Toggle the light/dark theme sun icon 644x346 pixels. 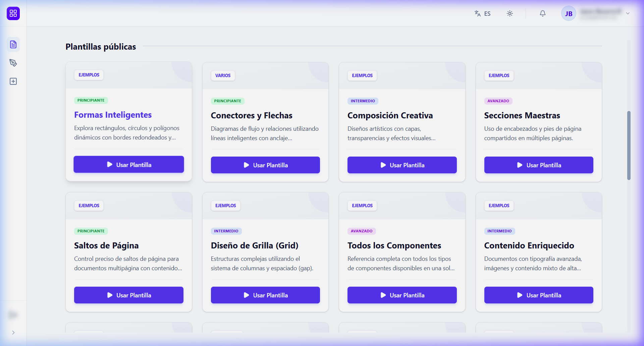click(x=509, y=13)
